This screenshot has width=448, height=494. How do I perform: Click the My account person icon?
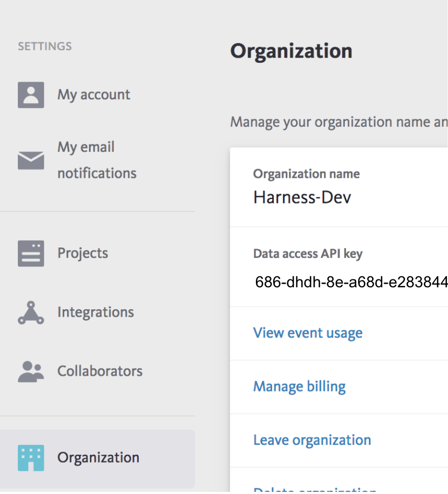coord(31,95)
